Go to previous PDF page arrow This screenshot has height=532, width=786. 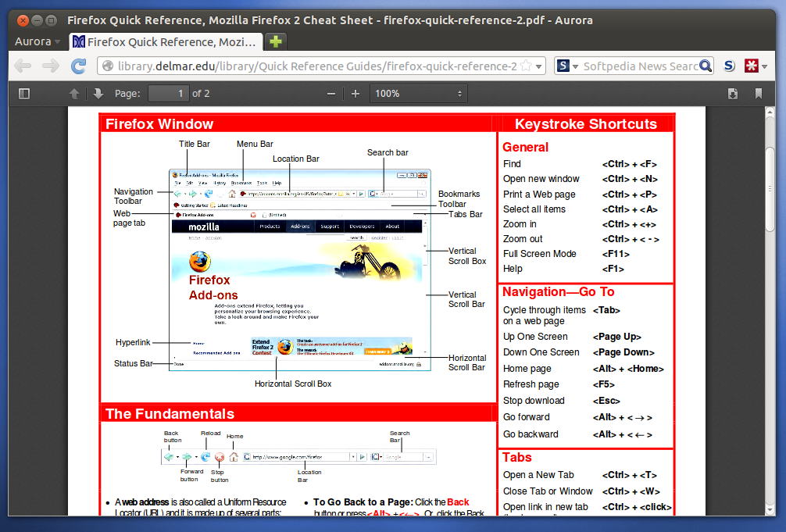74,94
